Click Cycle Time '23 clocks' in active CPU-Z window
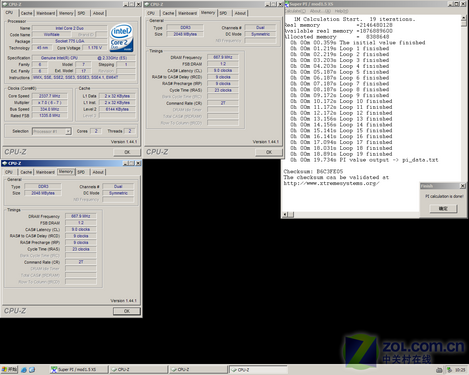469x375 pixels. point(81,249)
